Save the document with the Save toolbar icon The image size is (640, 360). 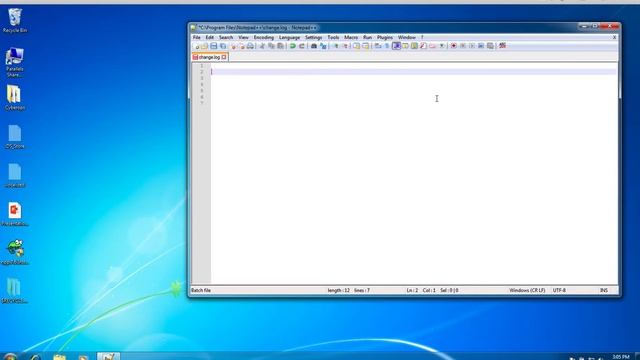pyautogui.click(x=213, y=46)
